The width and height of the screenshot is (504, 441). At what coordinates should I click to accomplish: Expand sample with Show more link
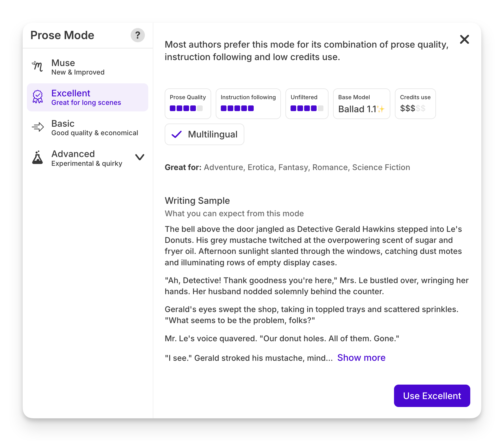(x=361, y=358)
